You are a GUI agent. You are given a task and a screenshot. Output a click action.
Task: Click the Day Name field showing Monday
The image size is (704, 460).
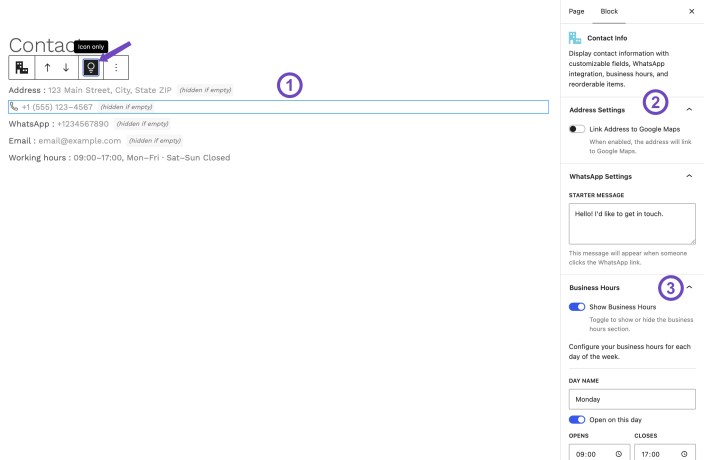632,399
